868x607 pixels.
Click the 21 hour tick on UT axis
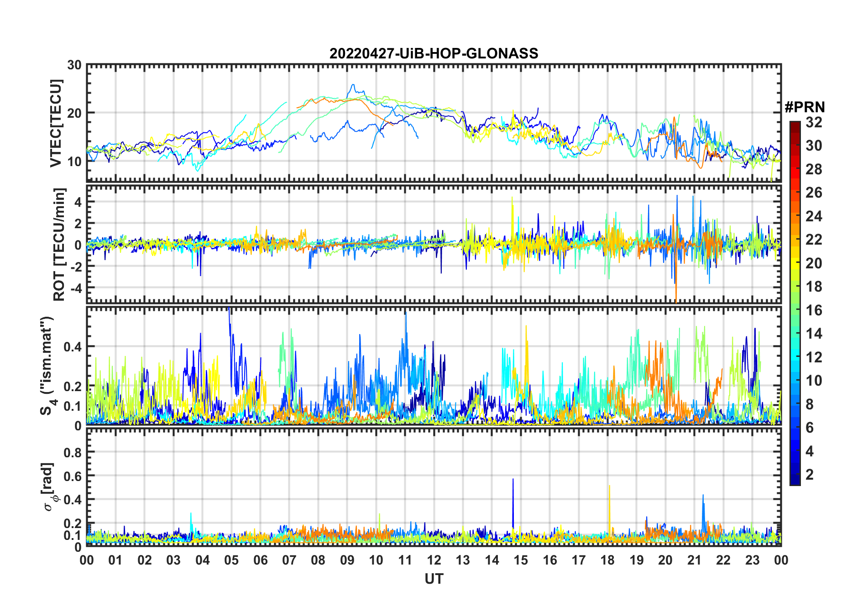[x=695, y=560]
